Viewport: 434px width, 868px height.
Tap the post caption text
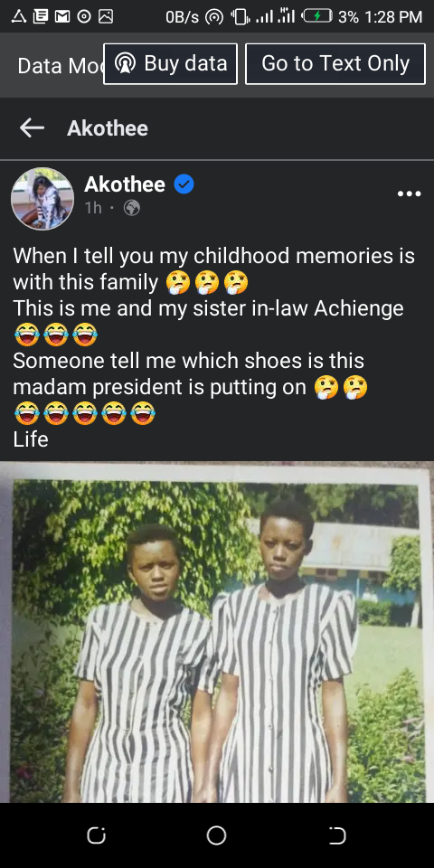(214, 347)
